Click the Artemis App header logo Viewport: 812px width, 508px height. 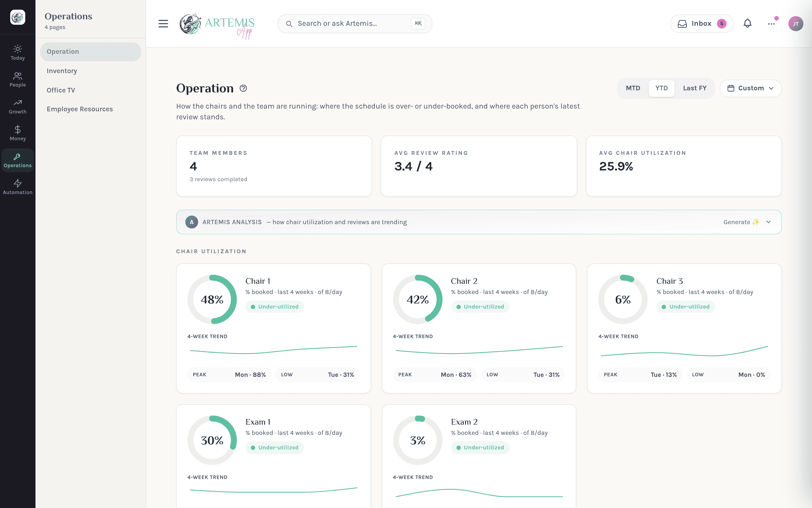(x=217, y=26)
